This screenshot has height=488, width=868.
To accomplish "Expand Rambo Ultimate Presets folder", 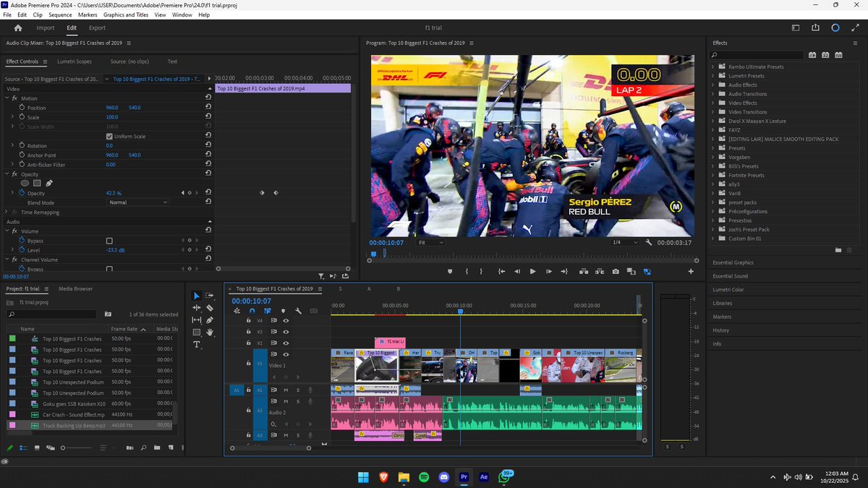I will [x=712, y=67].
